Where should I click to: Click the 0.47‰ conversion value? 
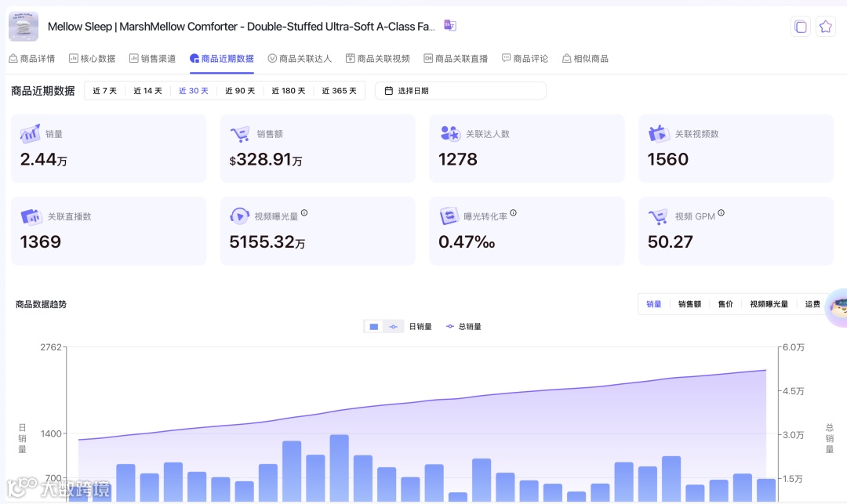coord(467,241)
